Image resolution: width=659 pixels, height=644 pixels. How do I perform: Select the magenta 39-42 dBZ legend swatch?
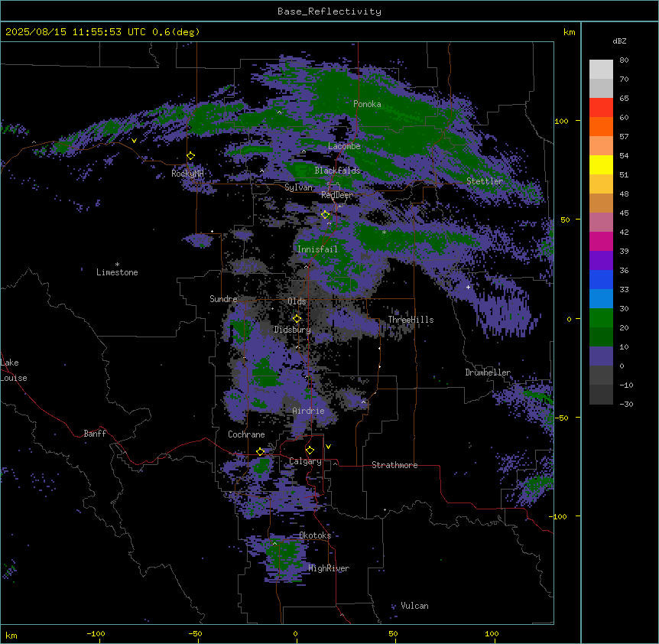(x=601, y=241)
